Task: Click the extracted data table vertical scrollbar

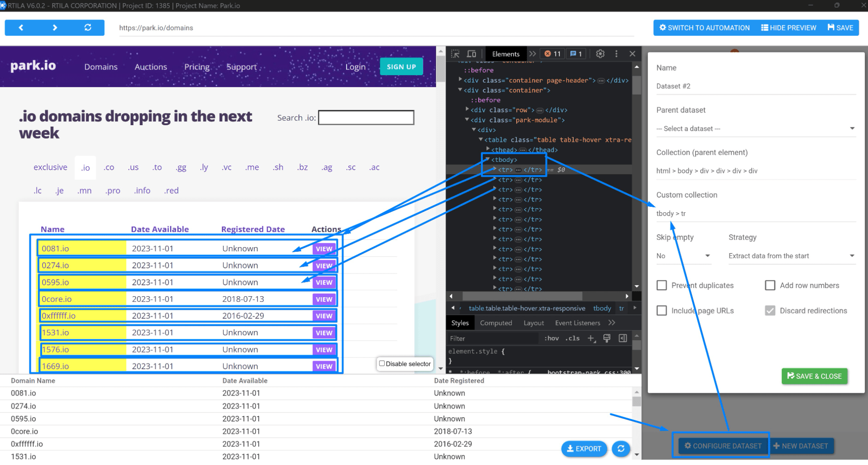Action: (637, 401)
